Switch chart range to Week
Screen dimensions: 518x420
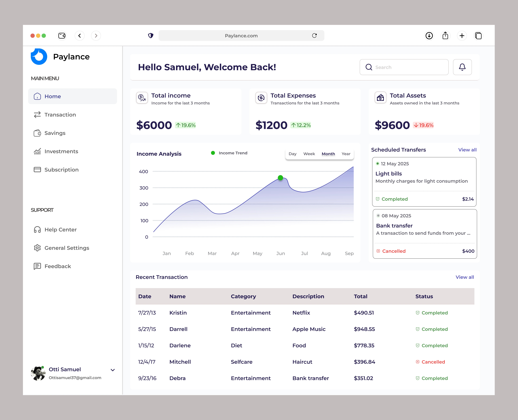coord(309,154)
